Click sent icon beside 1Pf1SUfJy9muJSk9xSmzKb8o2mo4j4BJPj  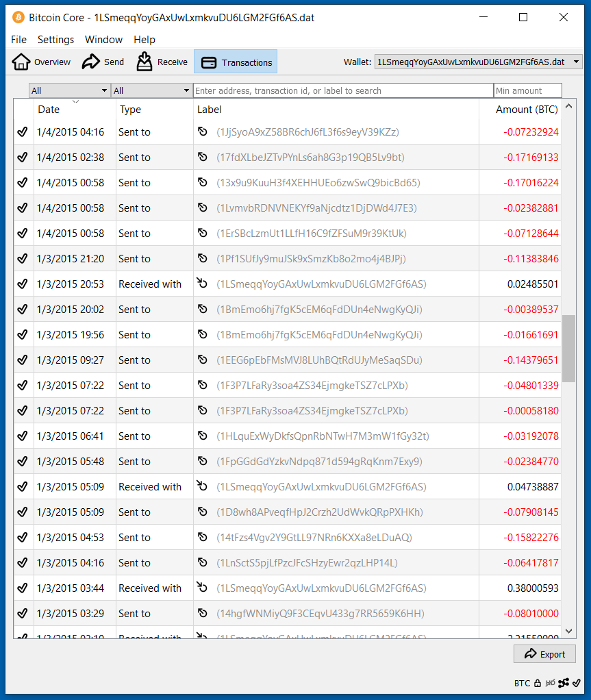click(203, 258)
